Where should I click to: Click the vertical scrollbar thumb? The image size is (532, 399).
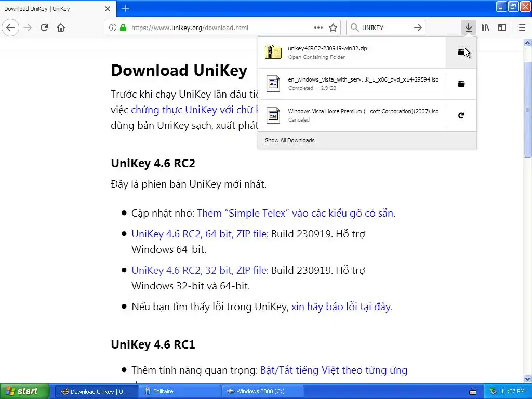coord(528,109)
